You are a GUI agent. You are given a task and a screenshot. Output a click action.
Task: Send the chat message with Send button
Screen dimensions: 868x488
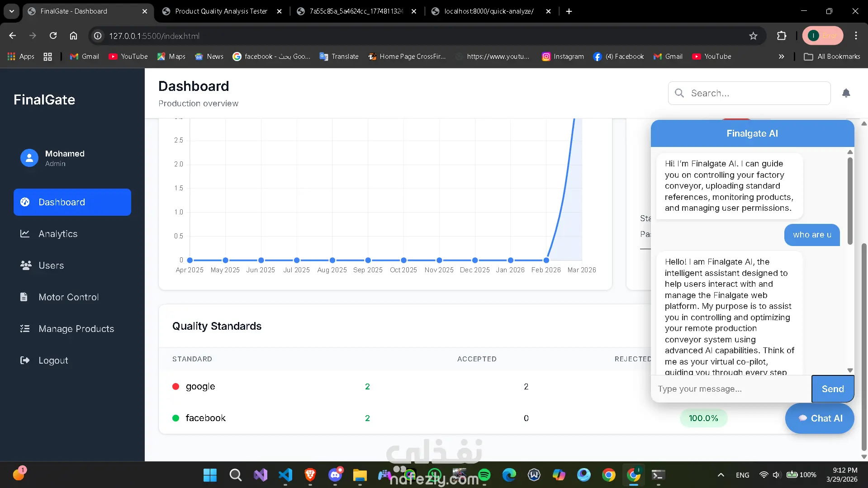click(833, 389)
